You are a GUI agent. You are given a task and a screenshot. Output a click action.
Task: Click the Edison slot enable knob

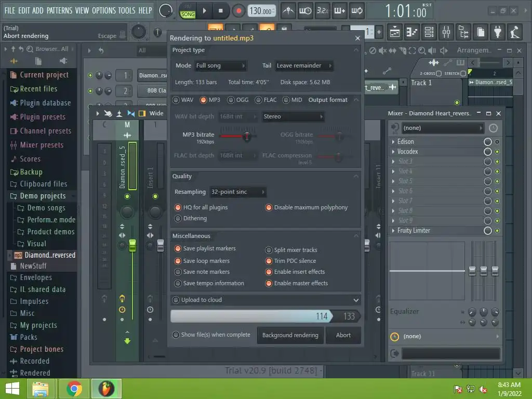pos(487,142)
